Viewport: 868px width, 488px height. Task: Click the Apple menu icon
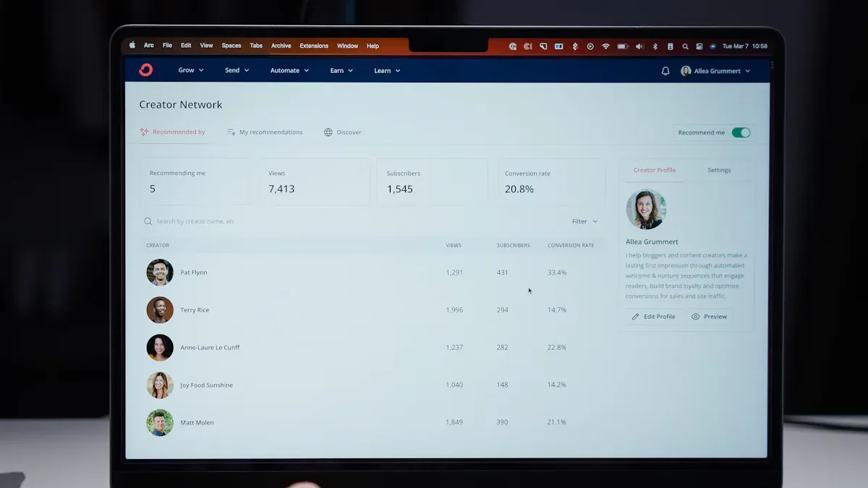point(132,46)
